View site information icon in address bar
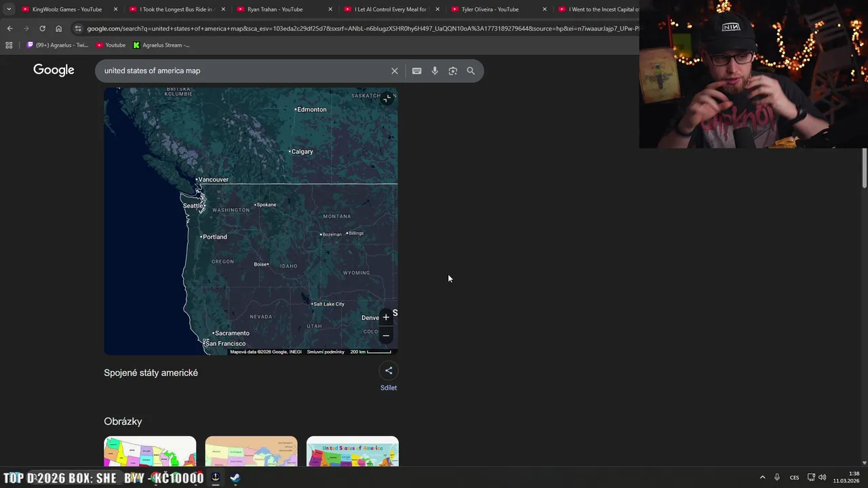The image size is (868, 488). (x=78, y=28)
